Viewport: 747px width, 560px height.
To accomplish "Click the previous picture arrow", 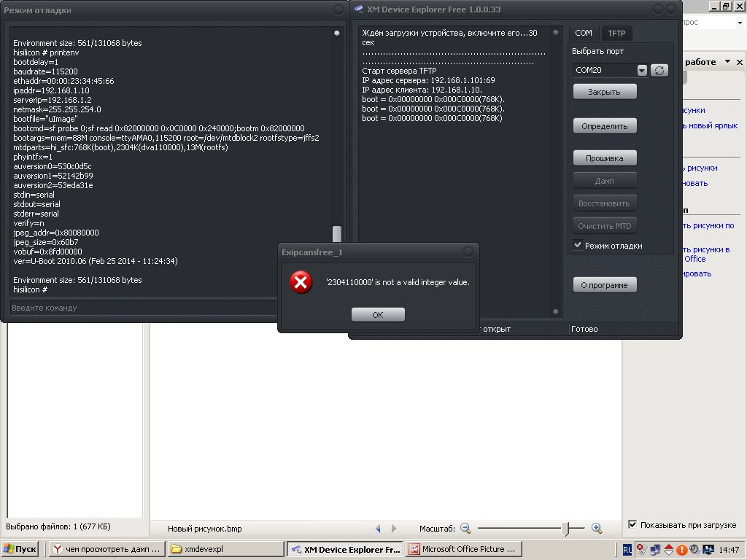I will (378, 528).
